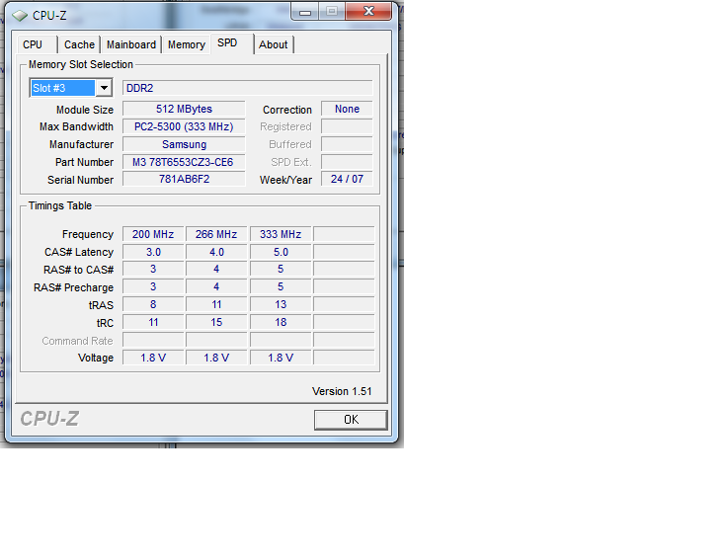Select PC2-5300 (333 MHz) bandwidth value

[184, 126]
